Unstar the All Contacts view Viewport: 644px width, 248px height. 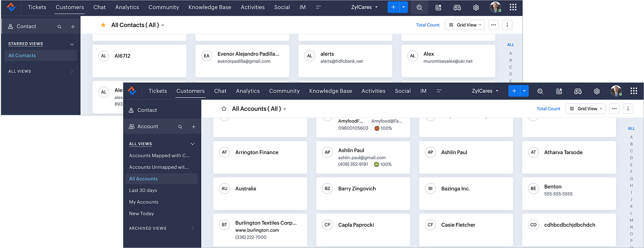103,25
